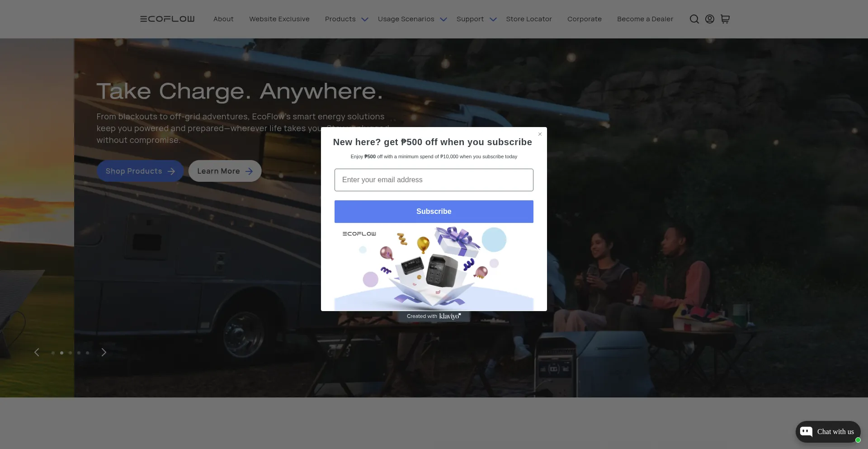The height and width of the screenshot is (449, 868).
Task: Open the Usage Scenarios menu label
Action: [406, 19]
